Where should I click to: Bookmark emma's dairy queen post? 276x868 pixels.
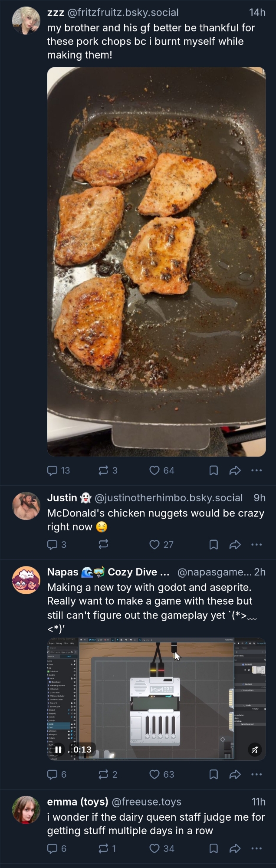tap(214, 848)
